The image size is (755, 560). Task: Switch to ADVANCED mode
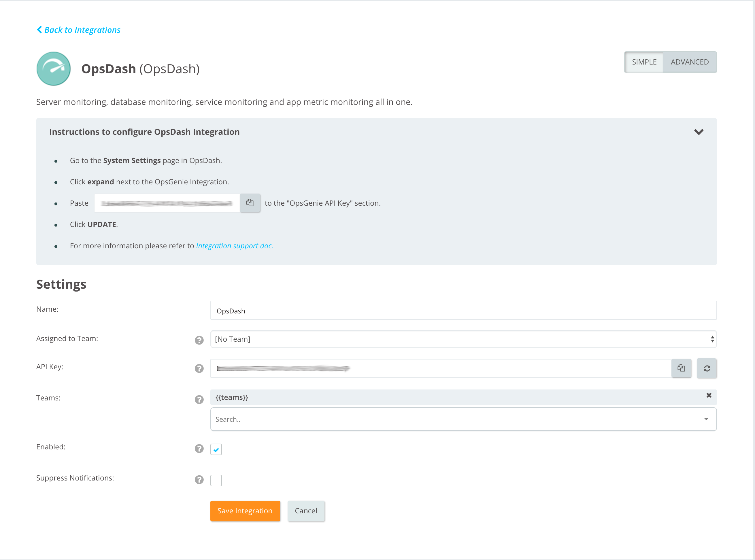point(689,62)
